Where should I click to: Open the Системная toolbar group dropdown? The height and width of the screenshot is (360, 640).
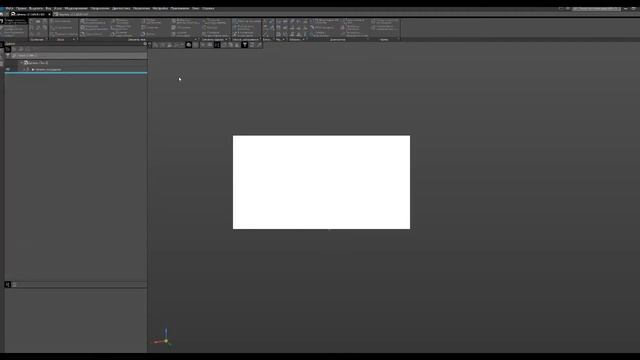coord(47,40)
